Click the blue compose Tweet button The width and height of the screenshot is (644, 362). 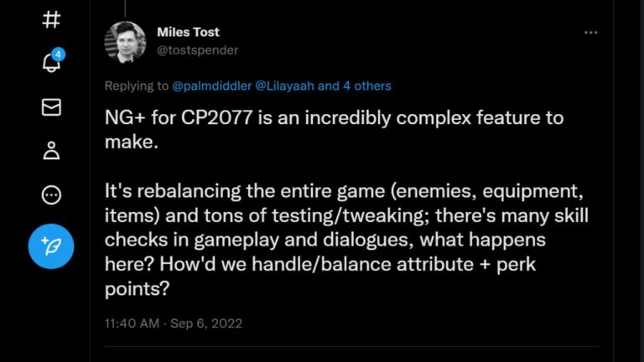tap(51, 246)
